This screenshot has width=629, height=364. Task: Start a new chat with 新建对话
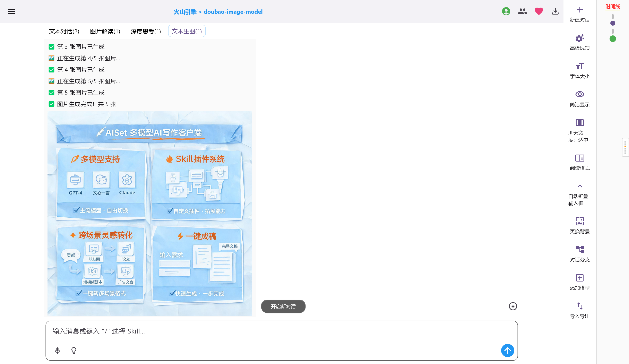[580, 15]
